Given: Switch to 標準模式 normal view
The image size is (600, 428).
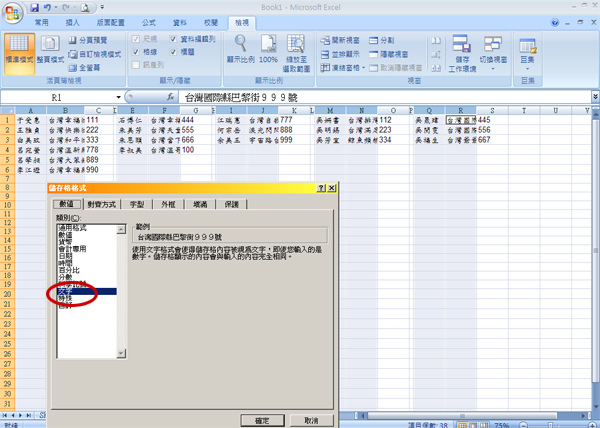Looking at the screenshot, I should (x=19, y=54).
